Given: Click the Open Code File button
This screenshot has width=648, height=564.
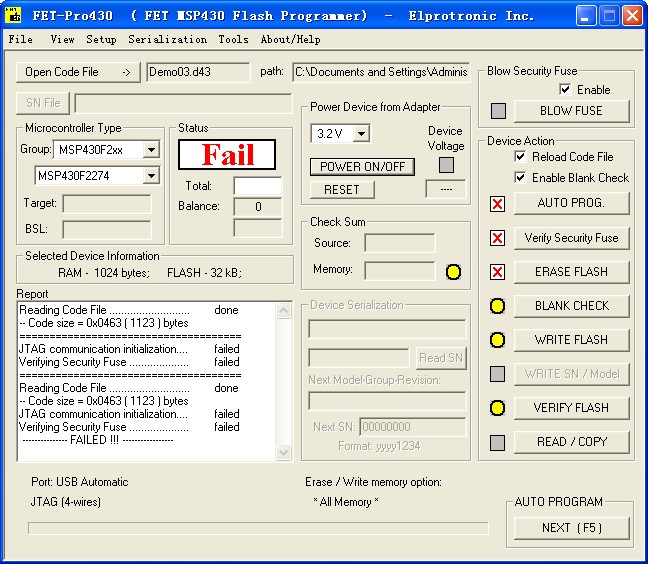Looking at the screenshot, I should 78,72.
